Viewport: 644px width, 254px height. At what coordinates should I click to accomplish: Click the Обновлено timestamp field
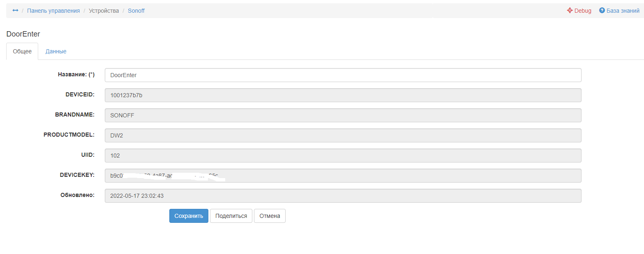[x=343, y=196]
